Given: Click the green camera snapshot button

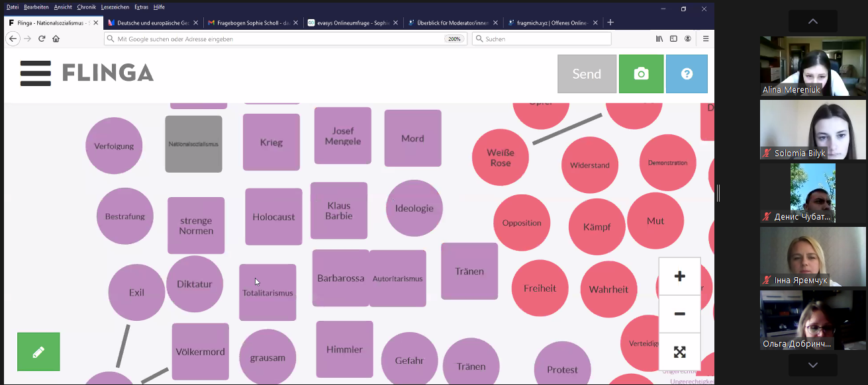Looking at the screenshot, I should (x=641, y=74).
